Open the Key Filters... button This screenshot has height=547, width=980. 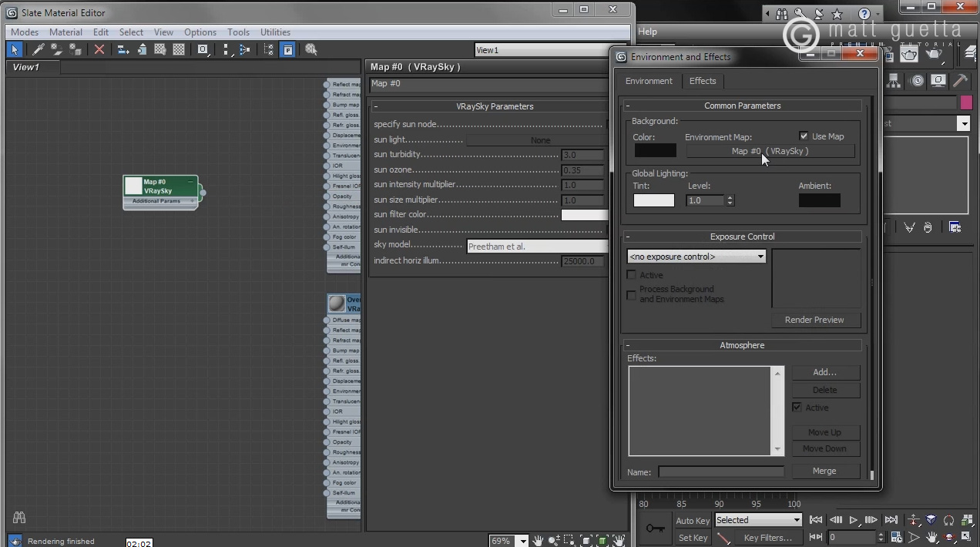coord(767,538)
